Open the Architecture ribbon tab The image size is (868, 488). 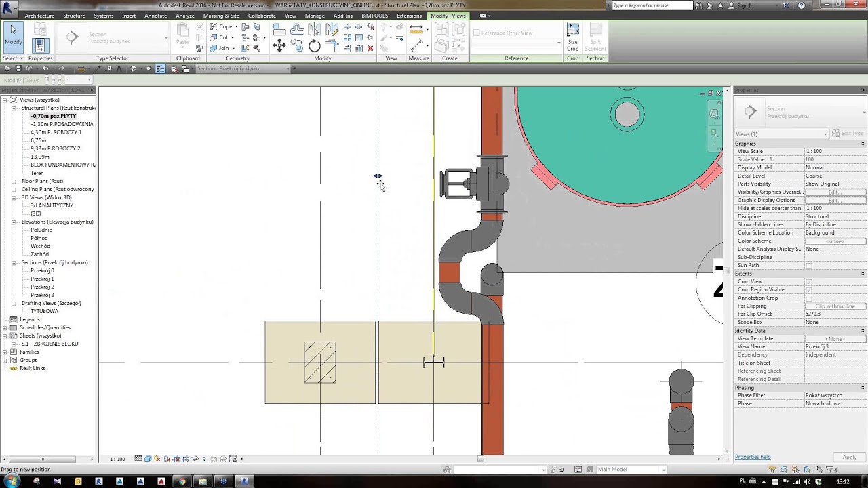pos(39,16)
